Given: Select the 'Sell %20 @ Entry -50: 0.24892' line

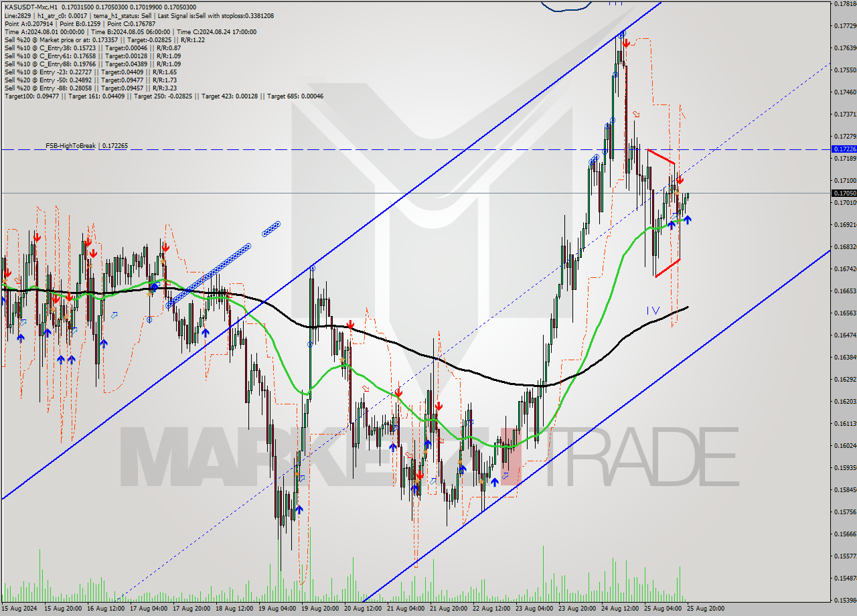Looking at the screenshot, I should pos(90,80).
